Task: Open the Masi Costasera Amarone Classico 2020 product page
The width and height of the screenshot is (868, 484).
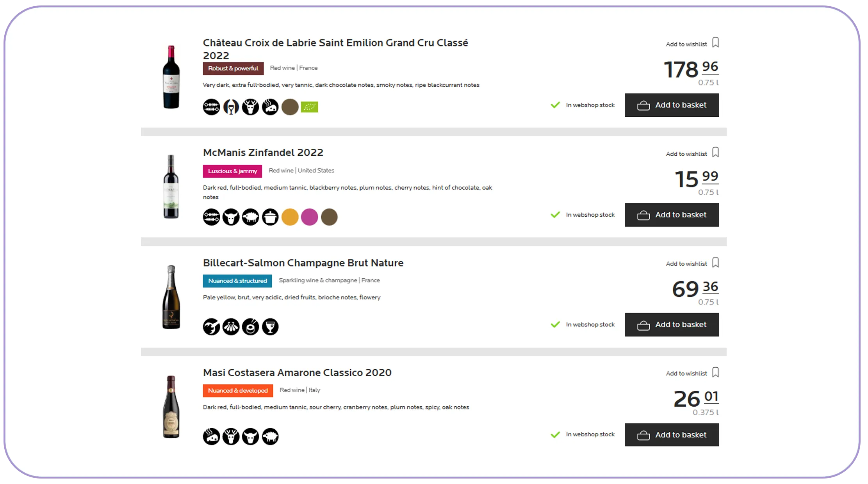Action: [297, 372]
